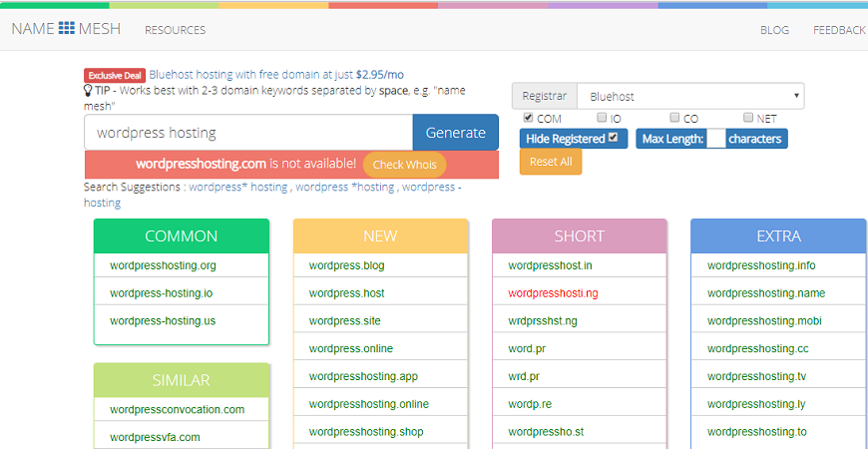
Task: Select wordpresshosting.info domain
Action: 761,265
